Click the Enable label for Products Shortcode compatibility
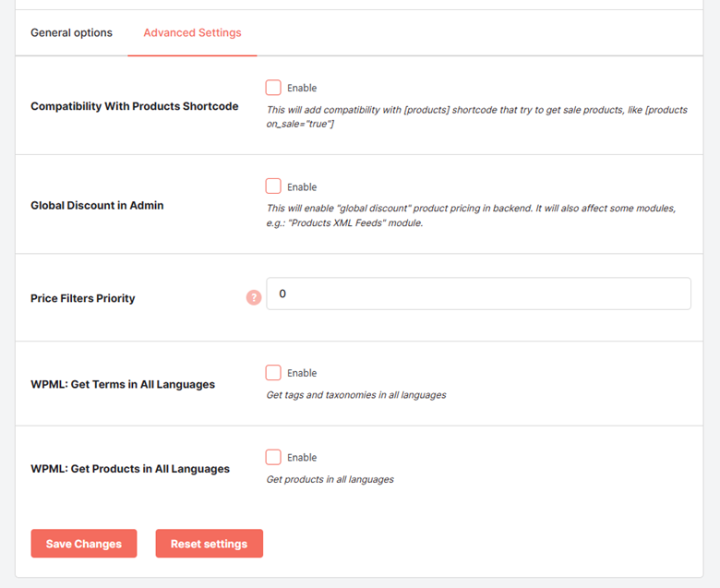This screenshot has height=588, width=720. pos(302,88)
